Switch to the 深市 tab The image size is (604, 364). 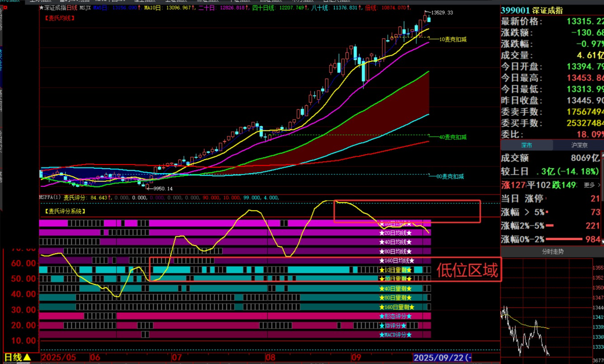point(526,145)
